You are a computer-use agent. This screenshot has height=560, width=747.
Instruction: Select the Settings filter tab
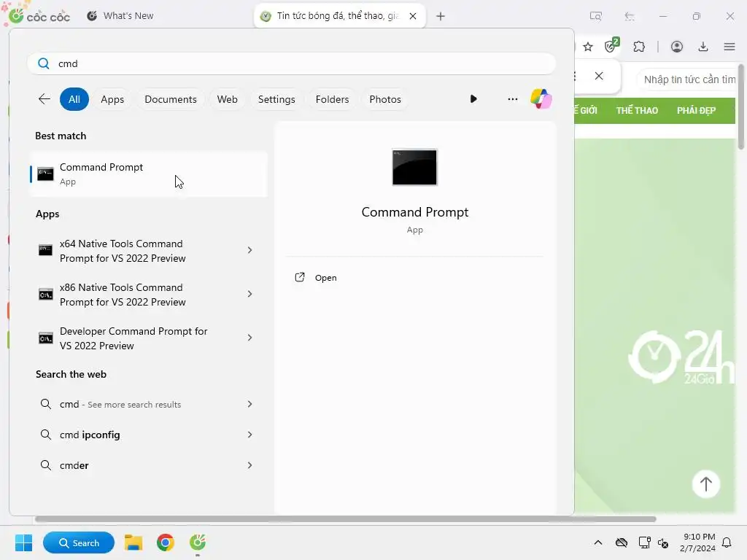[276, 99]
